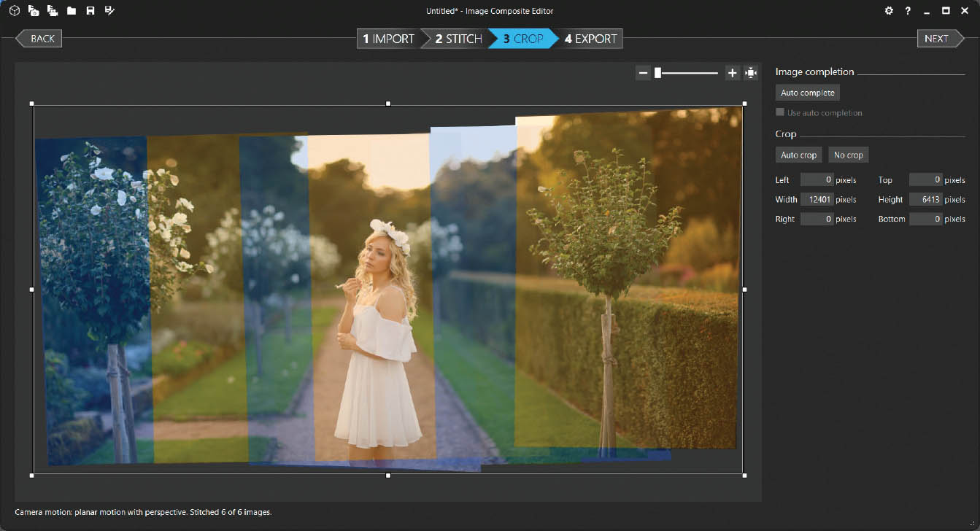This screenshot has width=980, height=531.
Task: Click the Next button
Action: pos(941,39)
